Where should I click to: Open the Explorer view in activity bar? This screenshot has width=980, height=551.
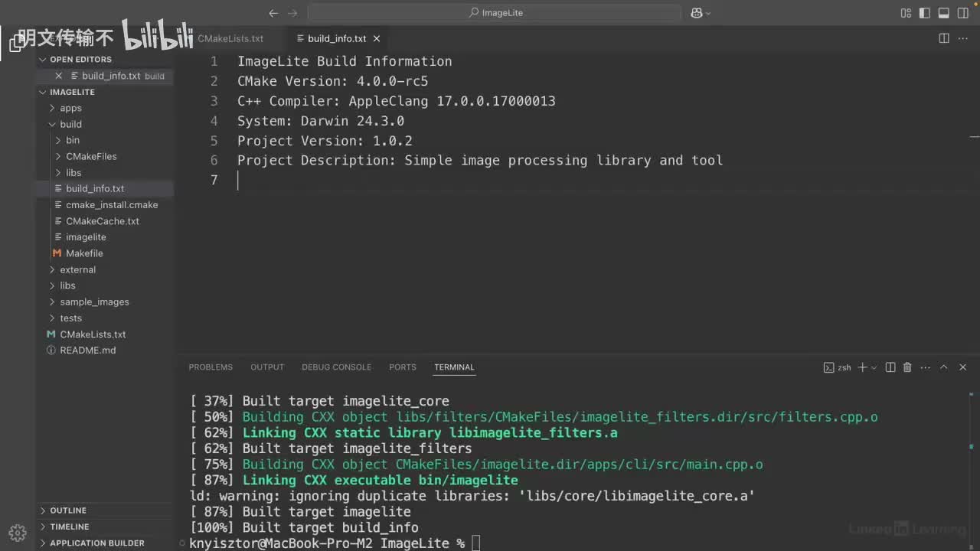pos(17,43)
